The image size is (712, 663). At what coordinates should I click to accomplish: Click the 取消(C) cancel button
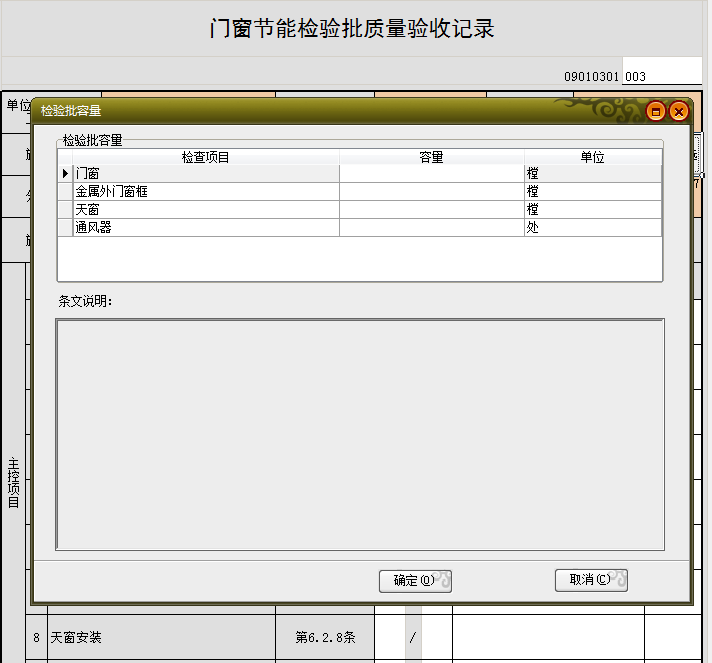click(591, 580)
